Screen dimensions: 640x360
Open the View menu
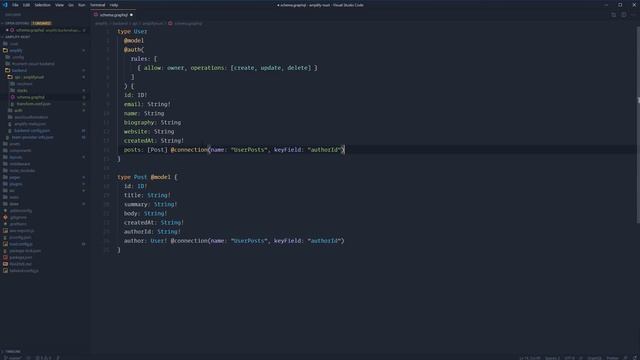(59, 5)
